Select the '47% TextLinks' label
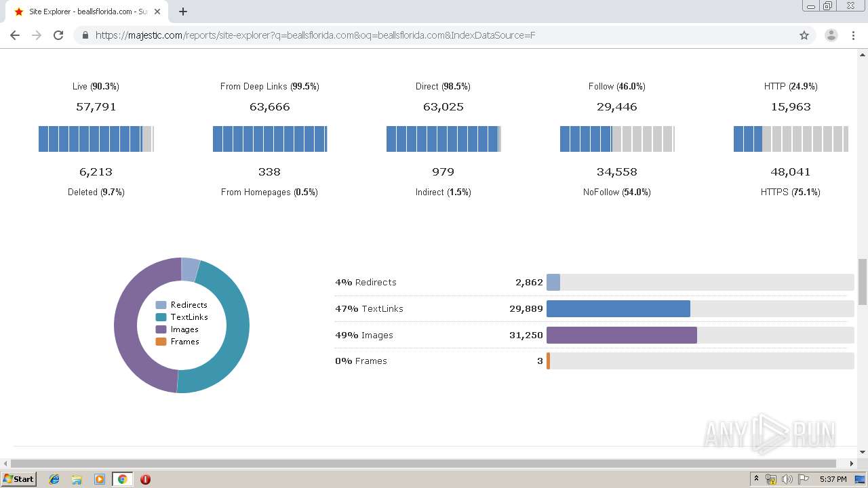This screenshot has width=868, height=488. click(x=369, y=308)
